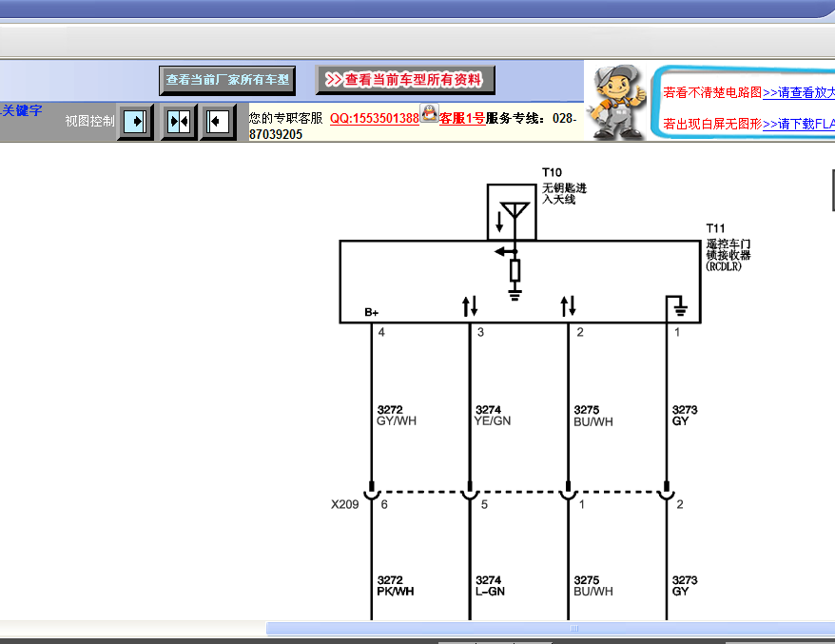The image size is (835, 644).
Task: Click X209 connector terminal 5
Action: (x=470, y=491)
